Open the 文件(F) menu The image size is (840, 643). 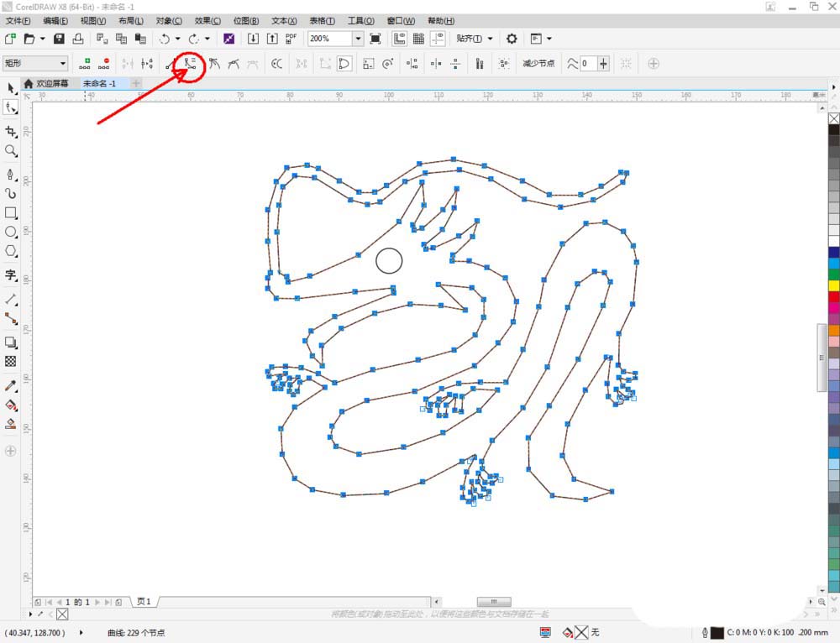coord(18,21)
